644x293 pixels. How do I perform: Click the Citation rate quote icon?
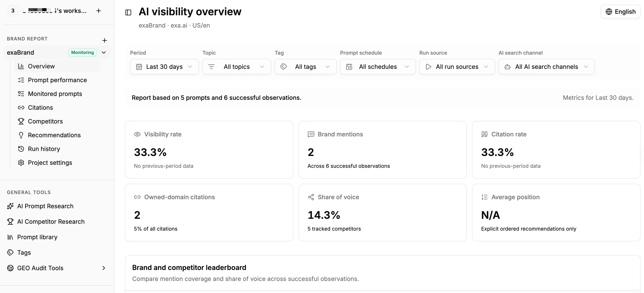(484, 134)
